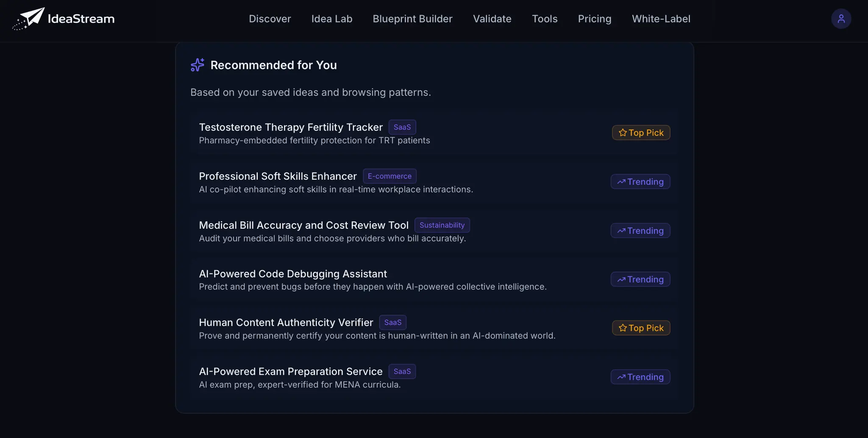Click the star icon in Human Content Top Pick badge
The width and height of the screenshot is (868, 438).
click(623, 328)
